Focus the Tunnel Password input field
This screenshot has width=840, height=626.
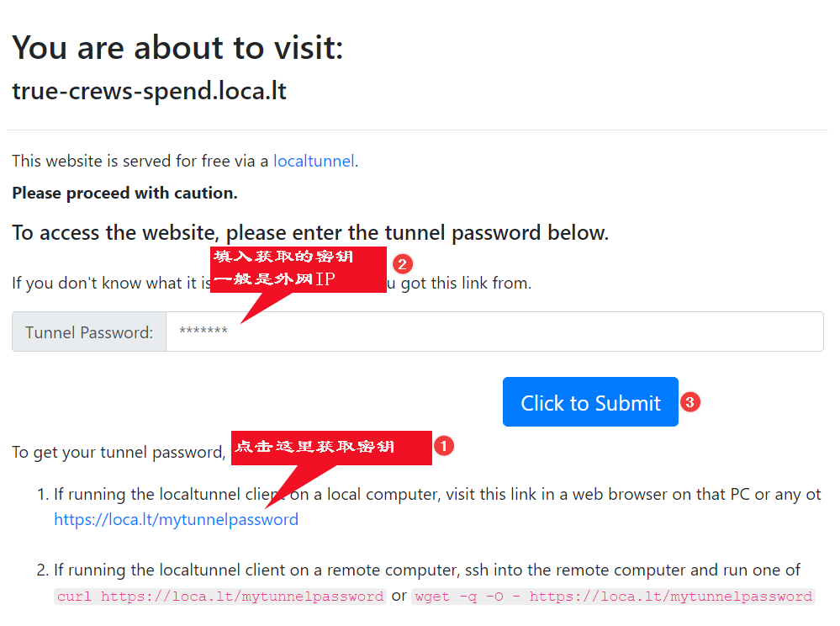coord(494,332)
